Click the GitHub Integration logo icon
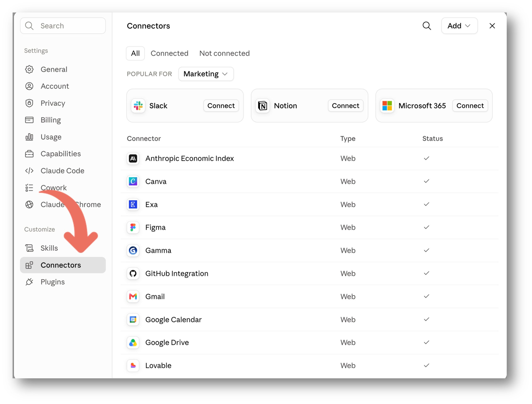The height and width of the screenshot is (404, 532). pos(133,273)
